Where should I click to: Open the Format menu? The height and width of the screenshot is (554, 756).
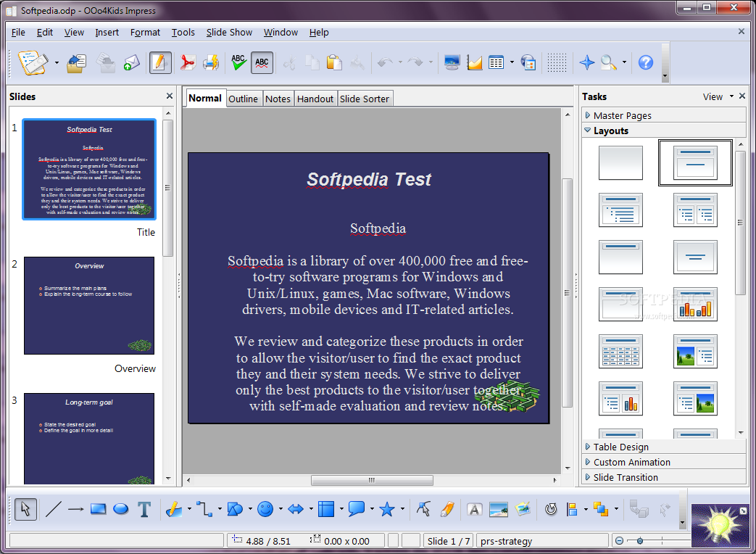(145, 33)
